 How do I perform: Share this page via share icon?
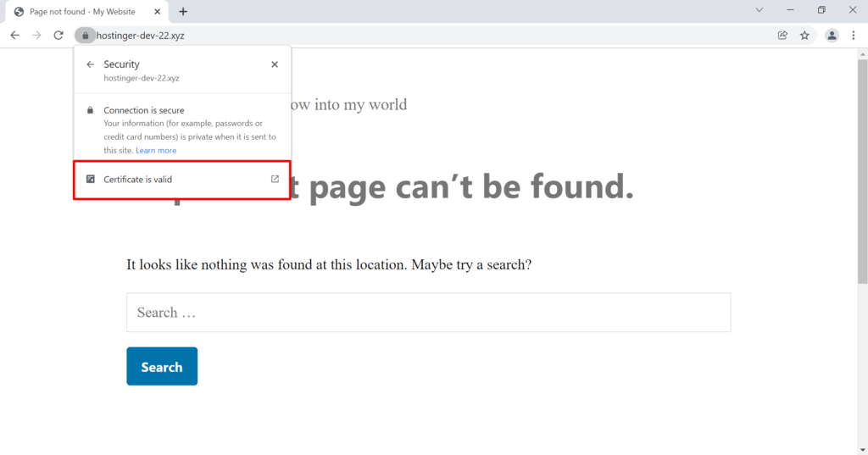[782, 36]
